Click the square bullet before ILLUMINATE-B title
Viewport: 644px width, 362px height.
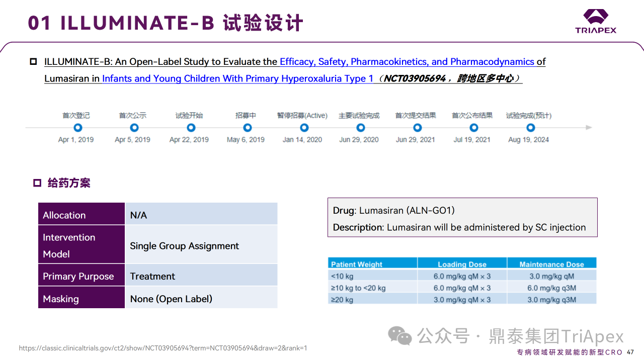[34, 62]
